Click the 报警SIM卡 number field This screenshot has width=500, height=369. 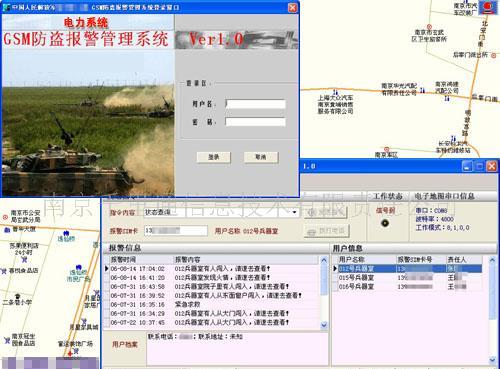tap(176, 230)
